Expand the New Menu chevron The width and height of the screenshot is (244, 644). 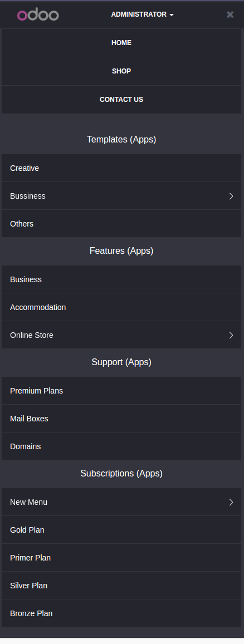click(231, 502)
